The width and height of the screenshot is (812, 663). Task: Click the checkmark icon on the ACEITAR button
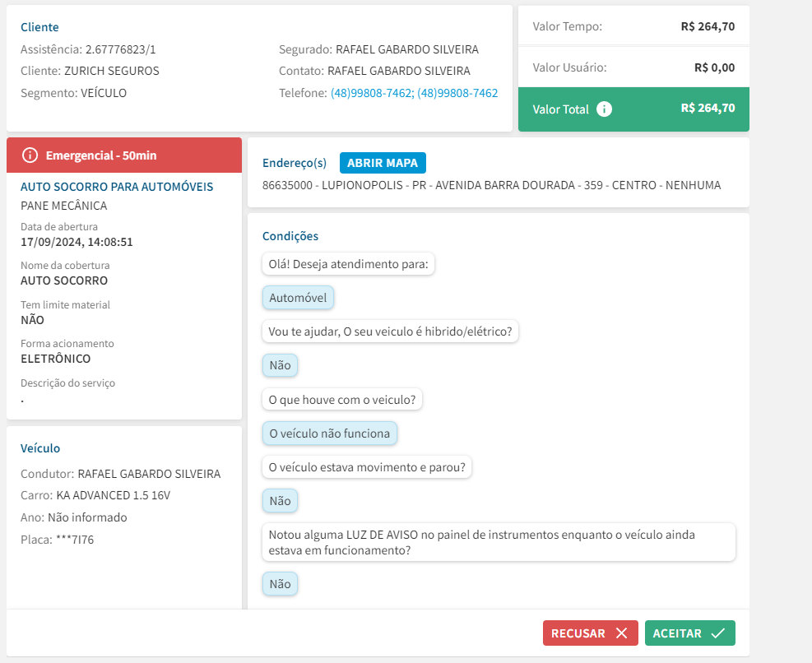717,633
